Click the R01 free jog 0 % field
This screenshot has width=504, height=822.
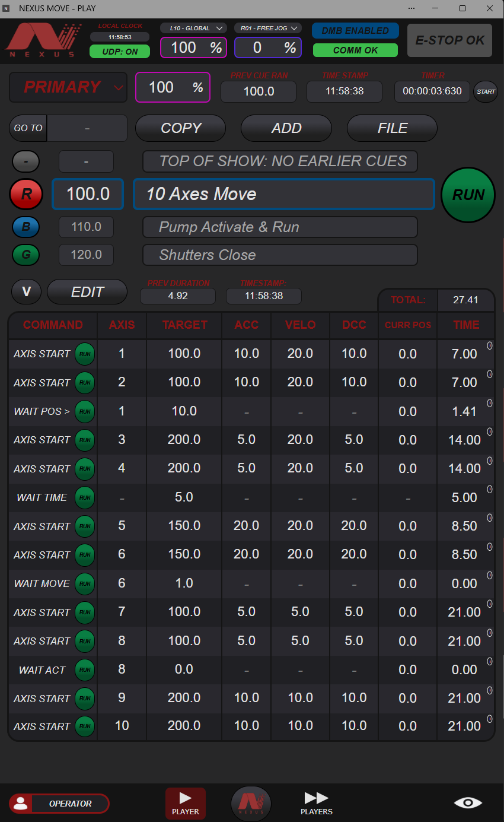[268, 47]
